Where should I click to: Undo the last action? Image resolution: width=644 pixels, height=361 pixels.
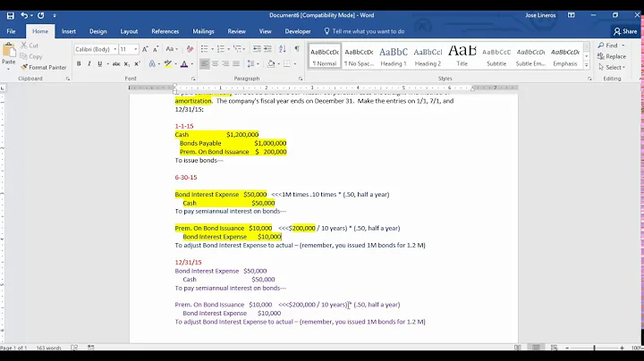pos(24,15)
